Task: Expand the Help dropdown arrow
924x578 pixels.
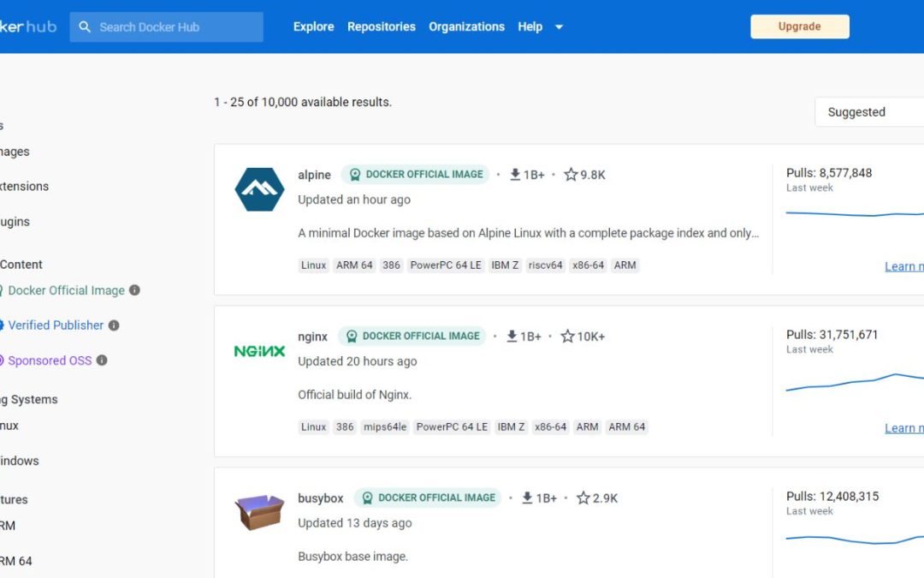Action: (560, 27)
